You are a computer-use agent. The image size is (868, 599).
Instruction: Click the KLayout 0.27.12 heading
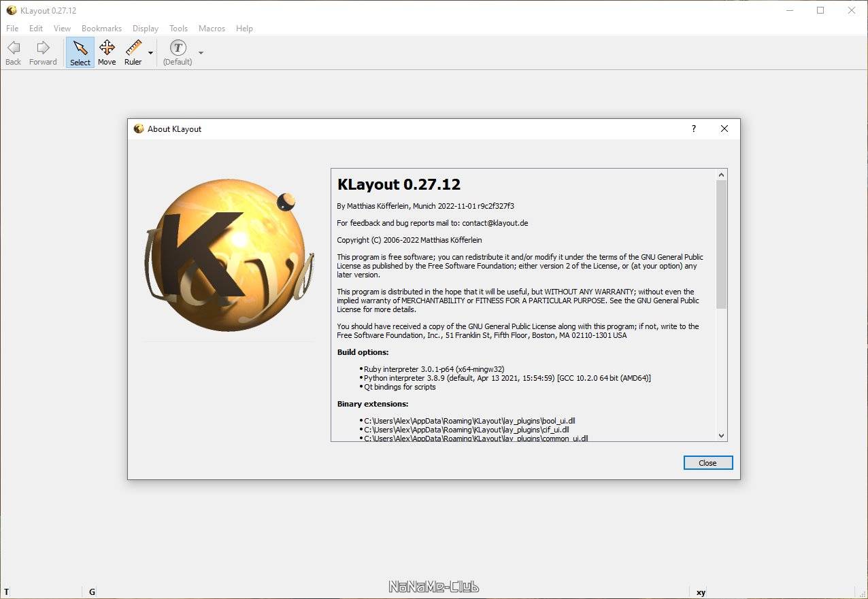point(399,184)
